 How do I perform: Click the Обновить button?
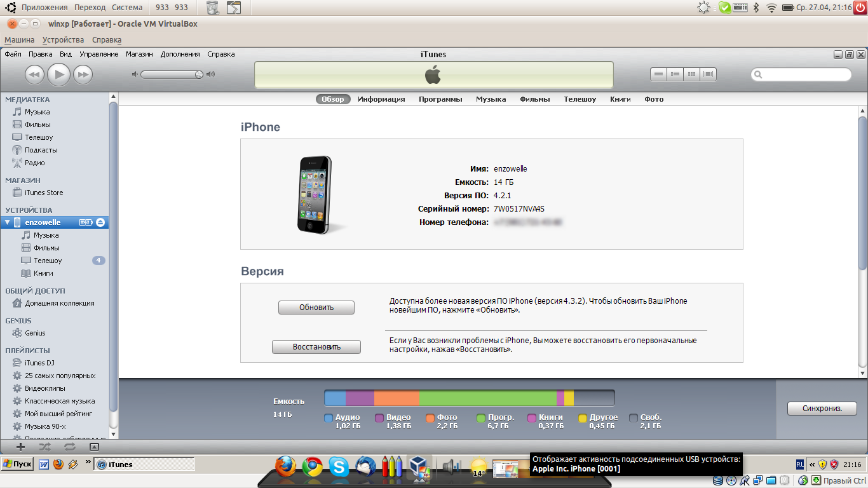(316, 308)
